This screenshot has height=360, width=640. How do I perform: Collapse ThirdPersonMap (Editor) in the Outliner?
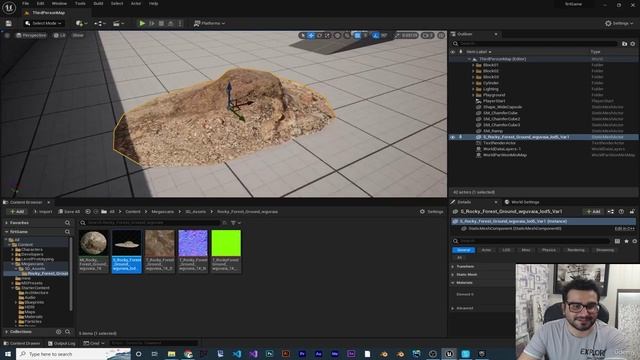[x=470, y=59]
